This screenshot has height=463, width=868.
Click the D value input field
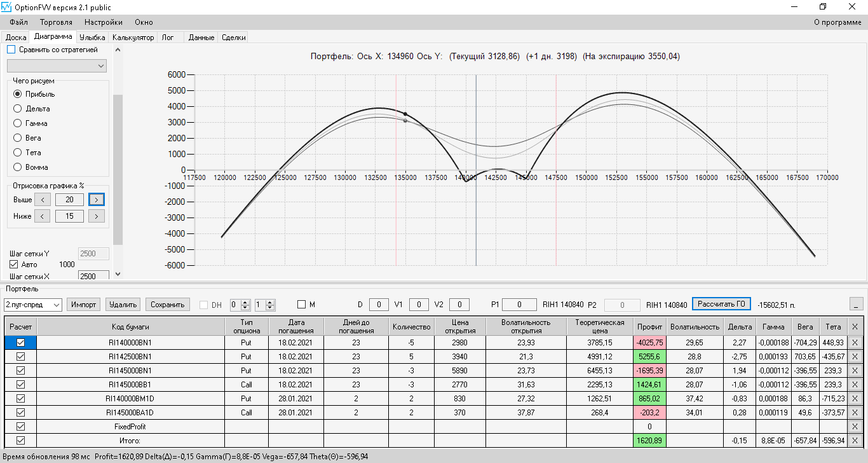click(379, 305)
